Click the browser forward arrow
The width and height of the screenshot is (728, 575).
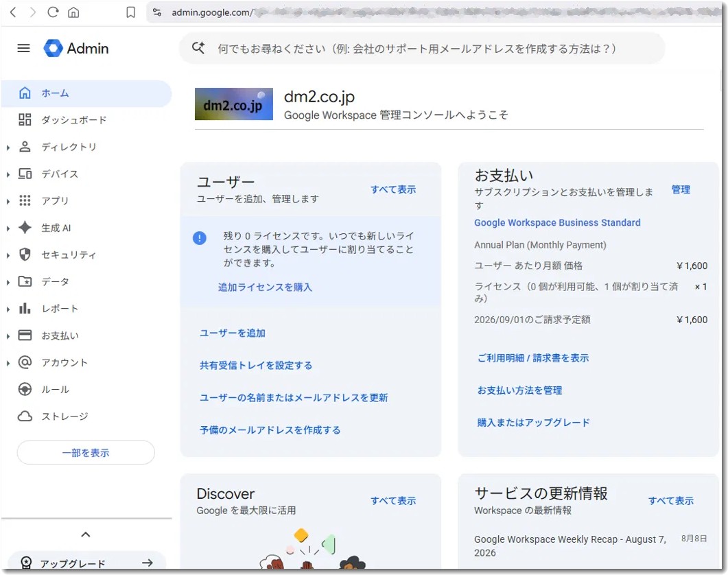(x=32, y=12)
